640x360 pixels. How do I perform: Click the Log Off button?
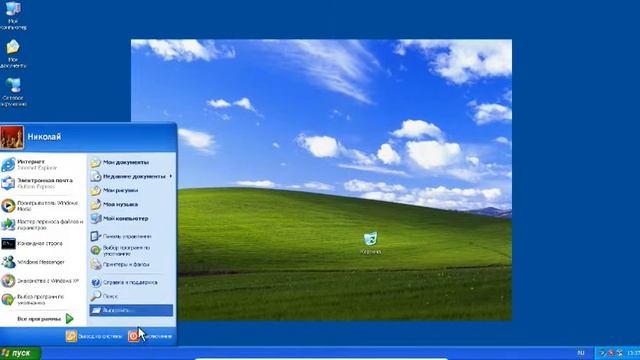(x=94, y=336)
